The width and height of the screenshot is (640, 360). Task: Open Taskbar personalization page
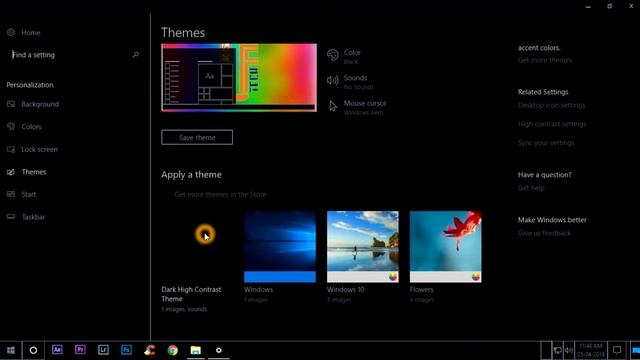(x=26, y=217)
